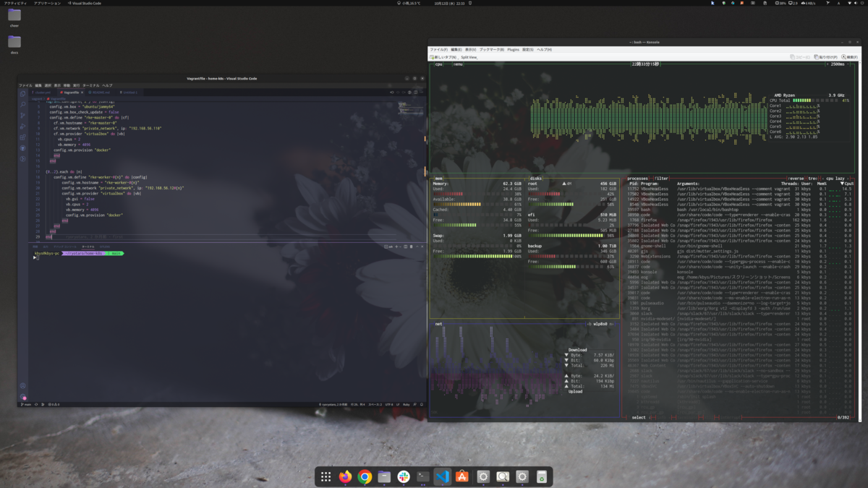Open Source Control view in VS Code

pos(22,115)
